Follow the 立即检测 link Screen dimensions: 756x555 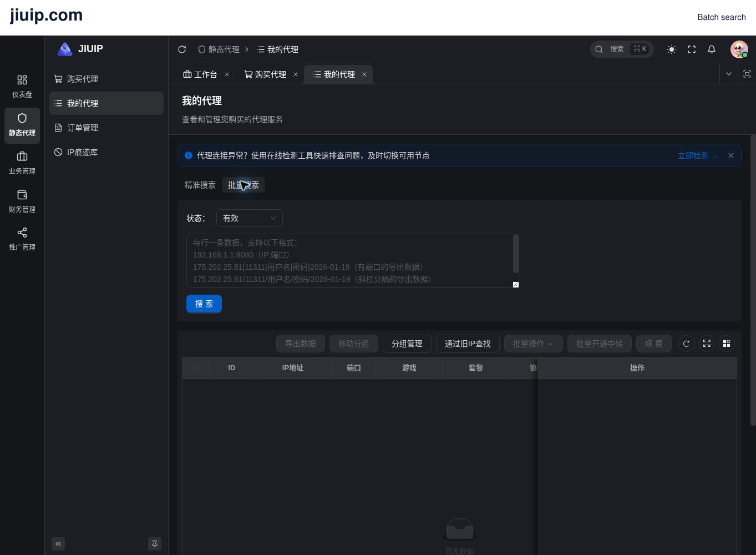pyautogui.click(x=698, y=155)
